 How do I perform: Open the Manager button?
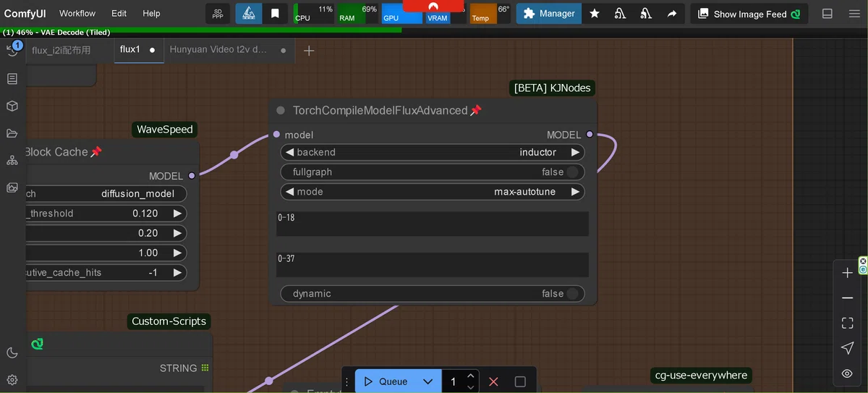point(549,14)
